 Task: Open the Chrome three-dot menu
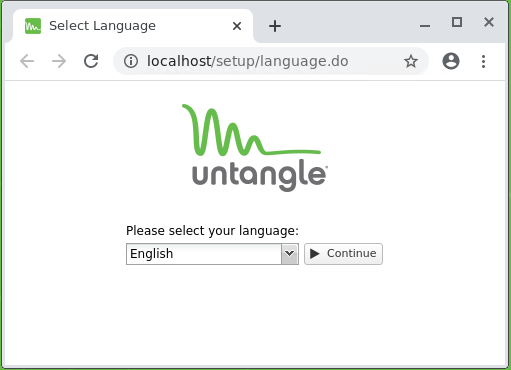(483, 61)
